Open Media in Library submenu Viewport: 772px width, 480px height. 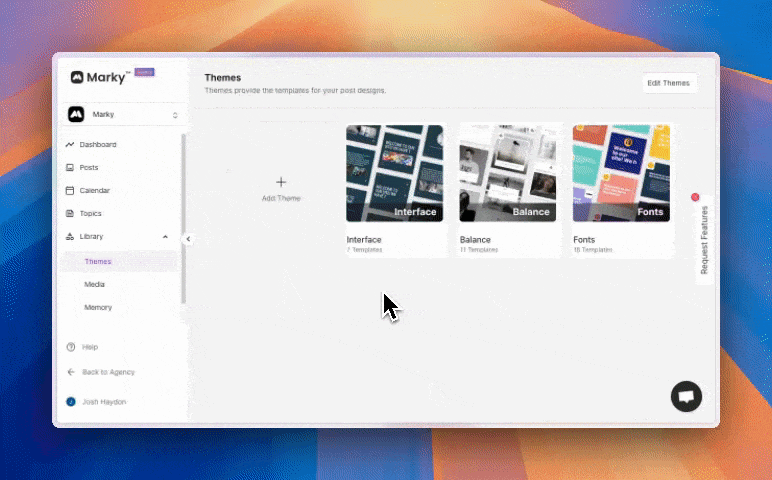coord(94,285)
